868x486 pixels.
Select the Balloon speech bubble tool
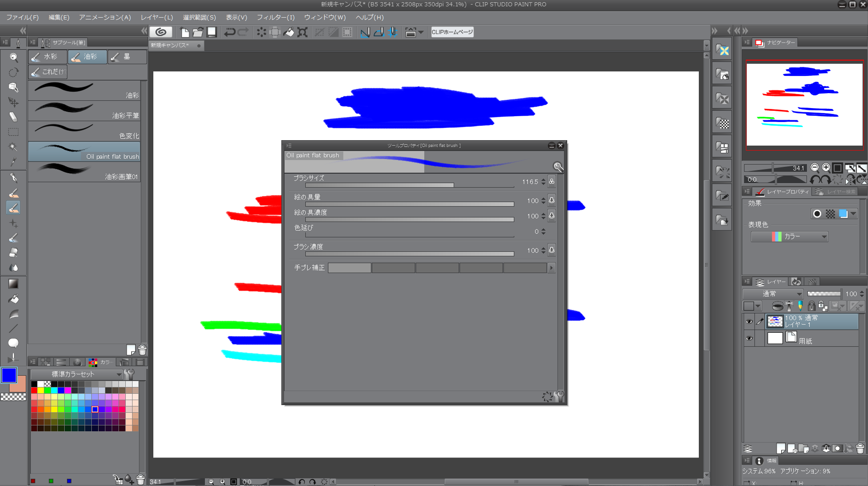[x=14, y=343]
